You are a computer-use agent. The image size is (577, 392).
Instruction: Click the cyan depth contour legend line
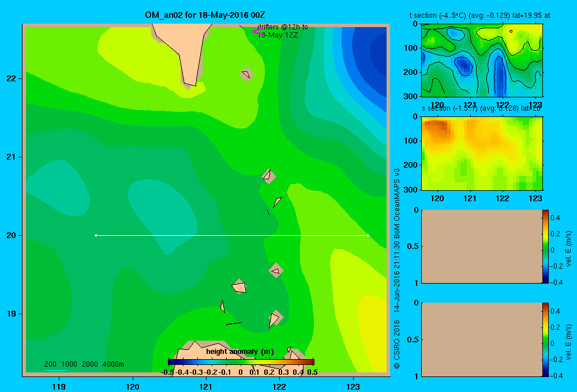55,370
